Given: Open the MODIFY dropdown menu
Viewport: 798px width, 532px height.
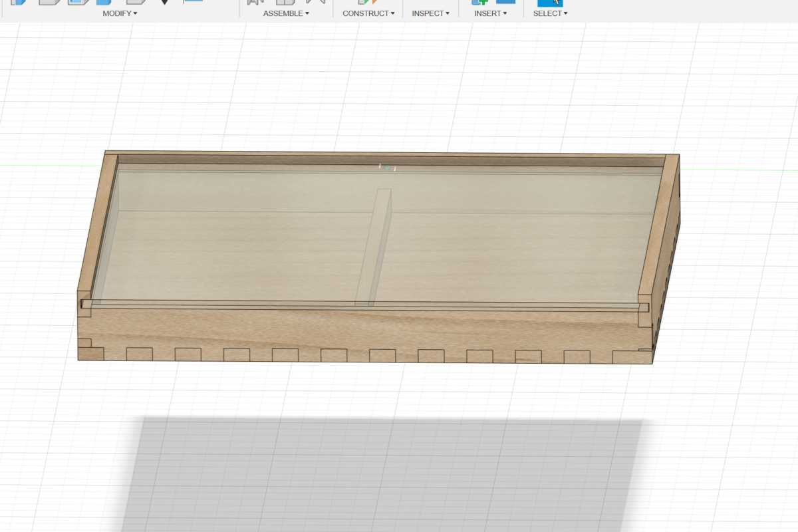Looking at the screenshot, I should point(120,13).
